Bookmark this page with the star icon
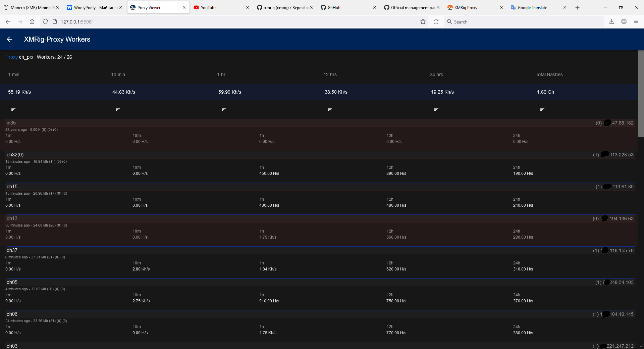This screenshot has height=349, width=644. pos(423,21)
